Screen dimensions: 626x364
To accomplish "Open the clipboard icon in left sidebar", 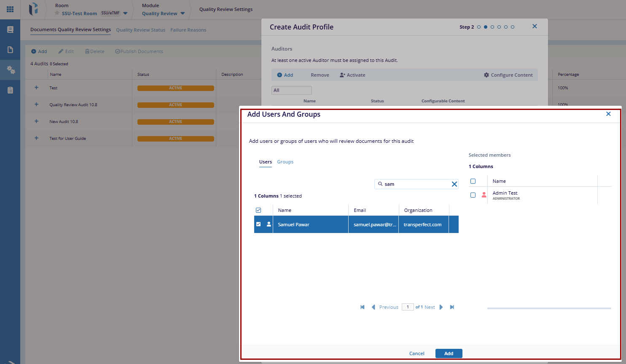I will pos(11,90).
